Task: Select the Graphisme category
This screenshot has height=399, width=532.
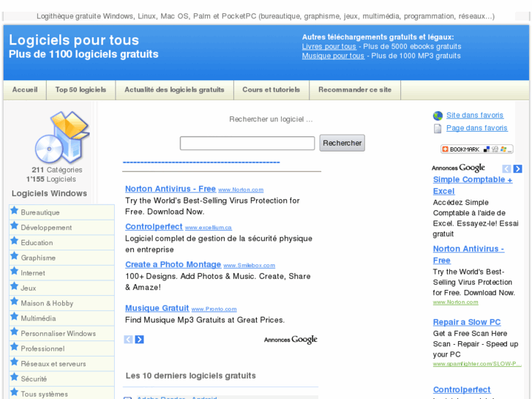Action: [x=61, y=258]
